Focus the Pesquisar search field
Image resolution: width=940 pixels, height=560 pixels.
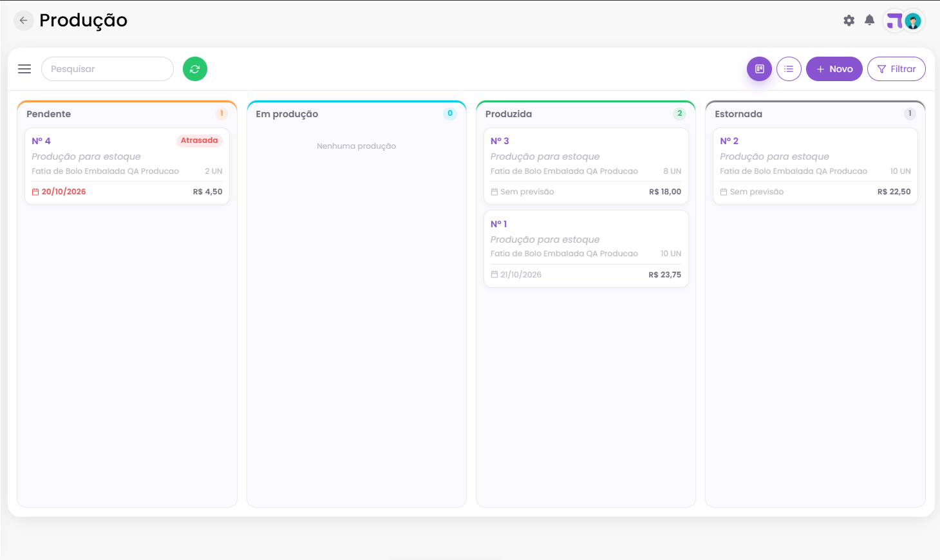coord(108,69)
